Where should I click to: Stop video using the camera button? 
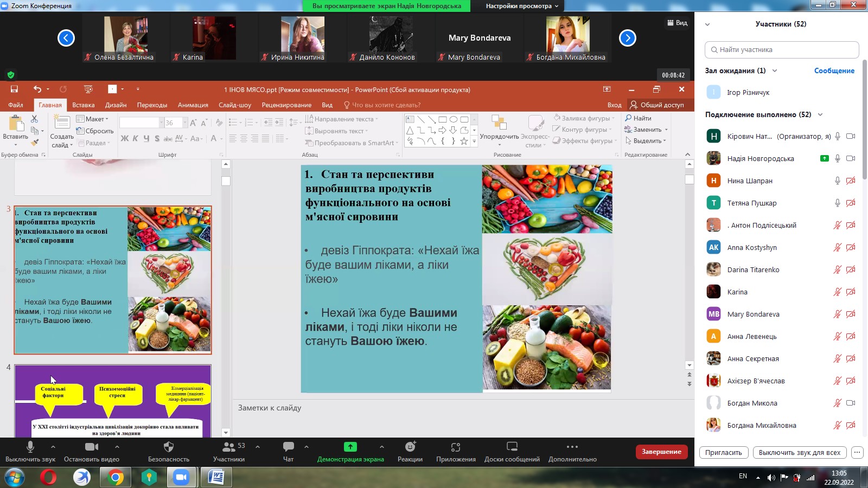coord(91,447)
